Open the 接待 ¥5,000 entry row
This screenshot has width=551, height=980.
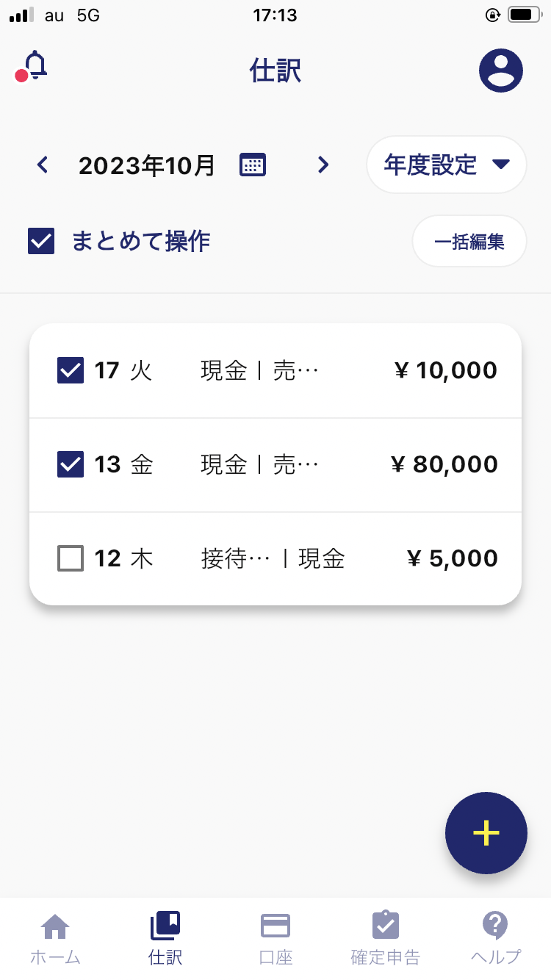pyautogui.click(x=275, y=558)
